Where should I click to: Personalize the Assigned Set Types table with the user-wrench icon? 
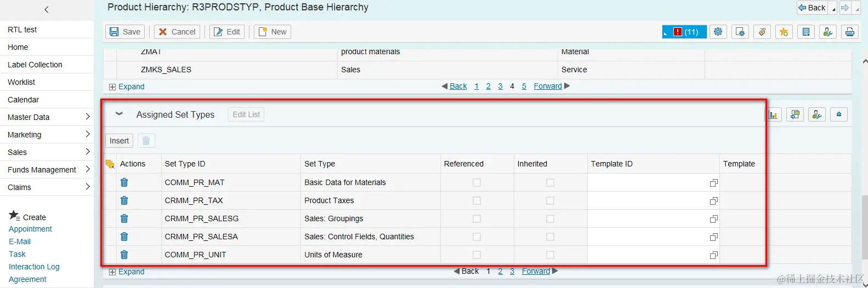coord(816,114)
